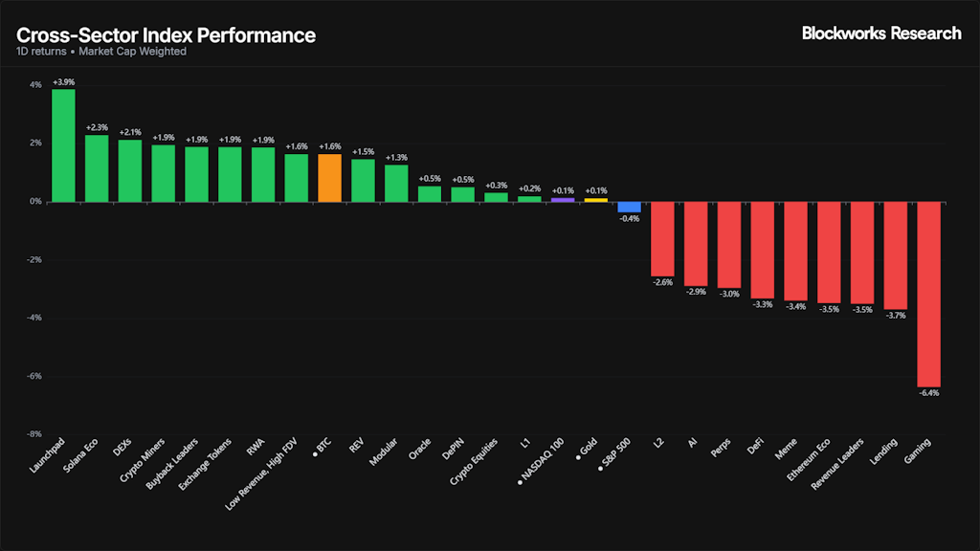Click the green Launchpad bar
980x551 pixels.
[x=63, y=144]
